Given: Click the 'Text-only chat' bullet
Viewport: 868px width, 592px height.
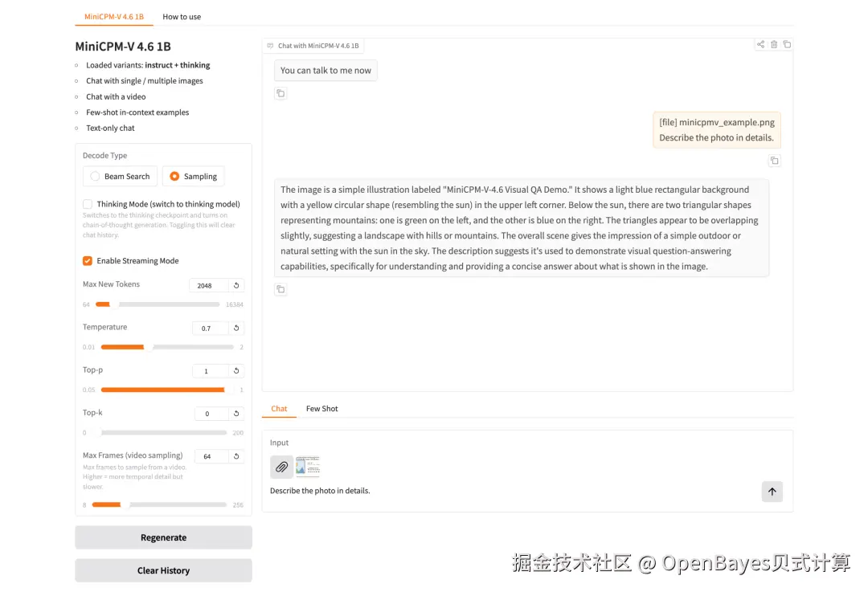Looking at the screenshot, I should (x=110, y=129).
